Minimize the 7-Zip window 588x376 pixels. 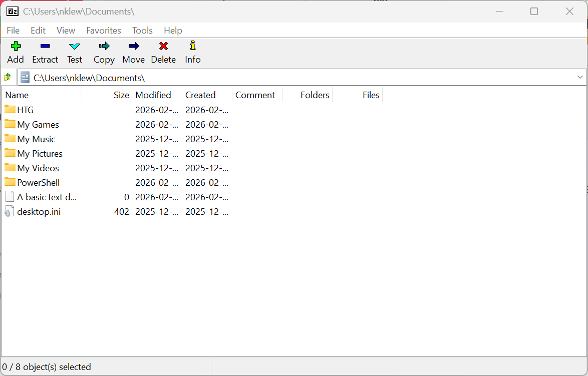coord(499,11)
